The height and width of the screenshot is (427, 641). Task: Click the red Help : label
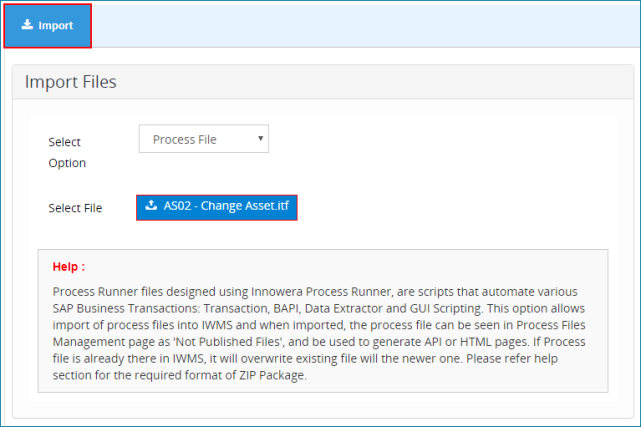pos(69,266)
